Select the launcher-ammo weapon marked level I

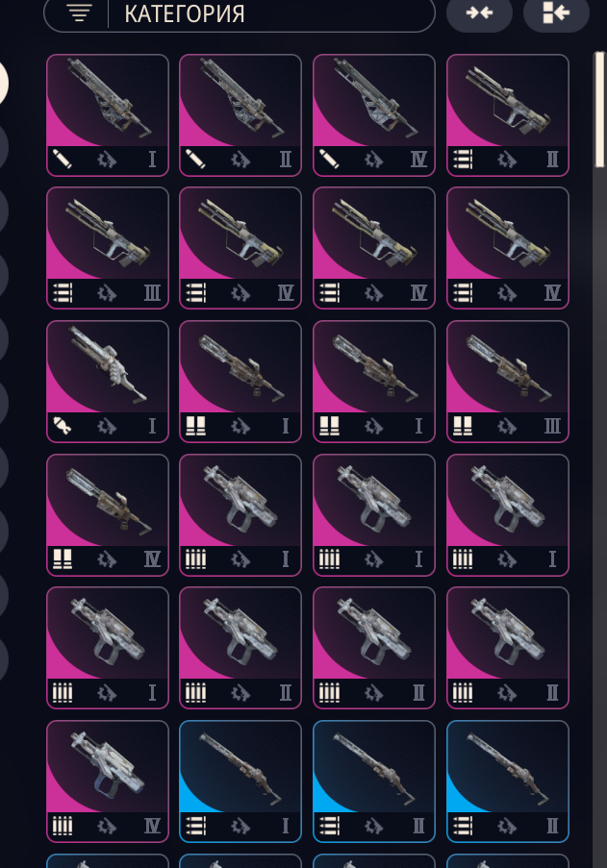[x=108, y=382]
